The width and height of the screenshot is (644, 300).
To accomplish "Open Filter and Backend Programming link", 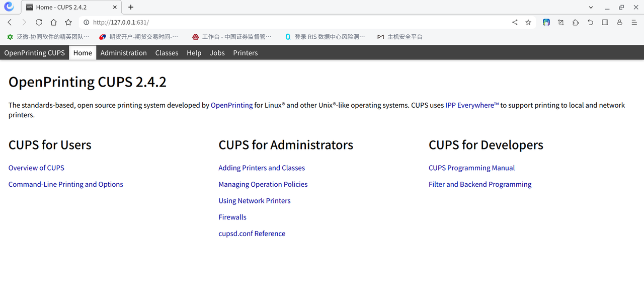I will (x=480, y=185).
